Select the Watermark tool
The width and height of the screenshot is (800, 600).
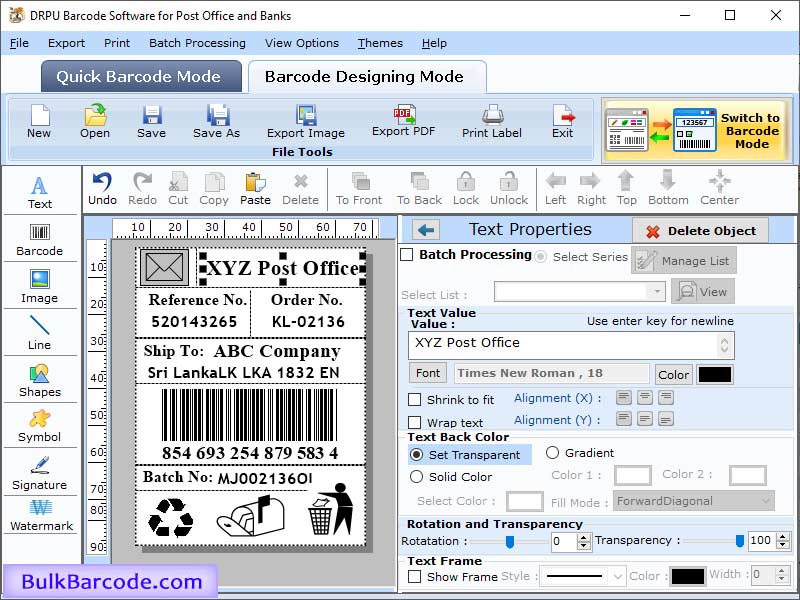coord(41,515)
